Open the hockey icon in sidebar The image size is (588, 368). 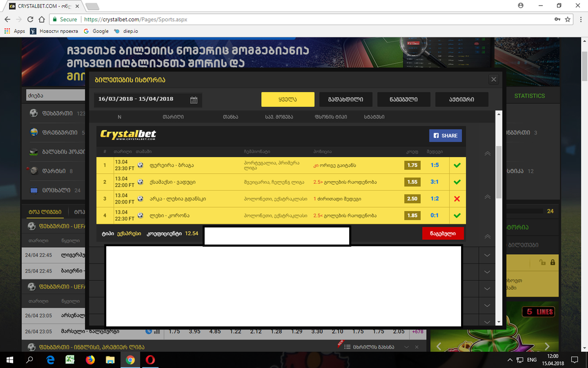(34, 152)
